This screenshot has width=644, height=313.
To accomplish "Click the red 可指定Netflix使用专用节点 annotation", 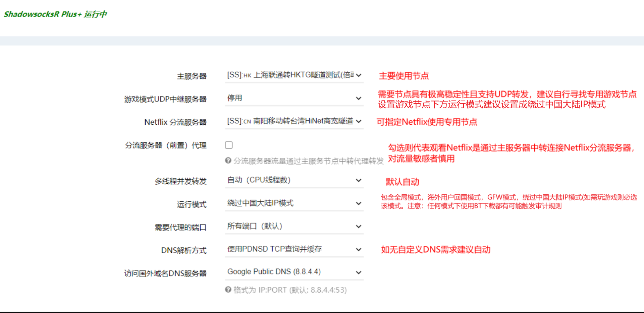I will tap(427, 122).
